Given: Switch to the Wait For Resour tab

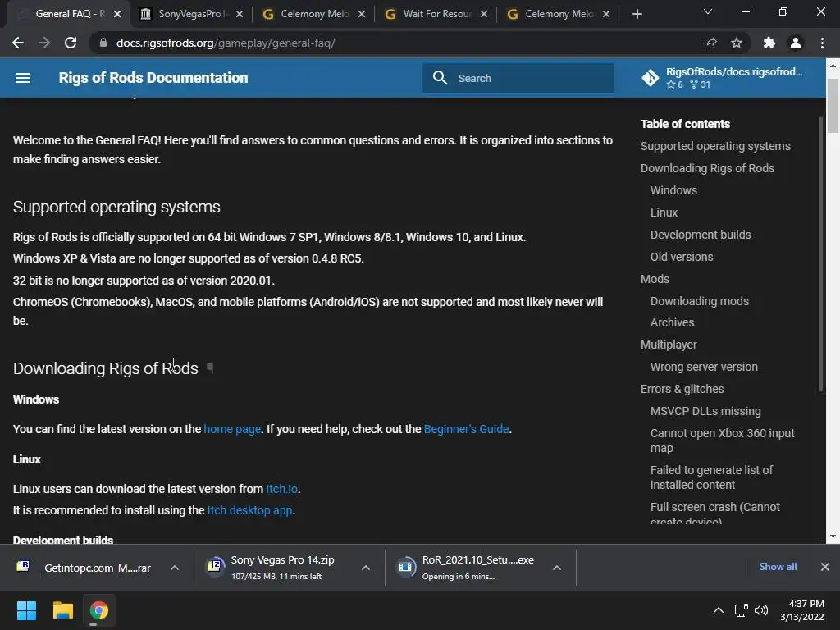Looking at the screenshot, I should (436, 14).
